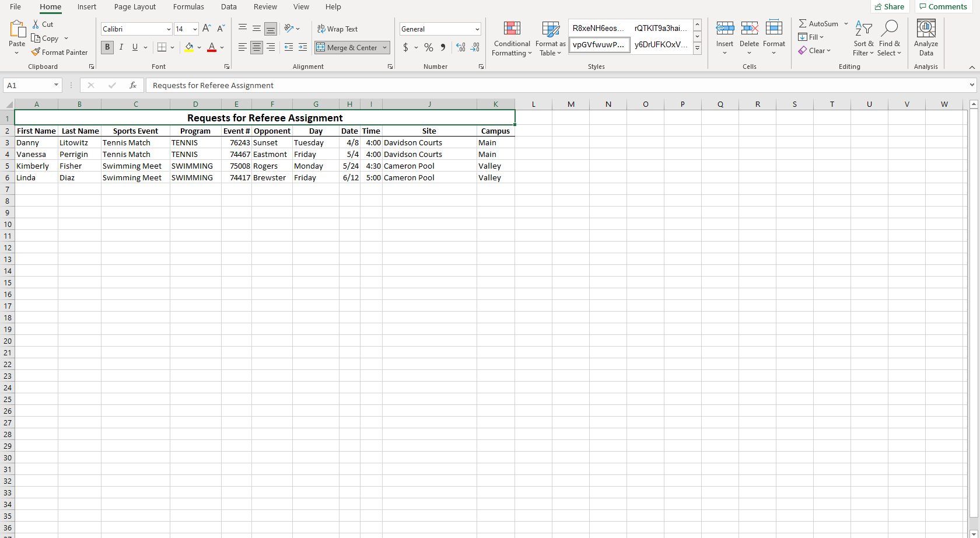Enable center alignment
980x538 pixels.
pos(257,47)
